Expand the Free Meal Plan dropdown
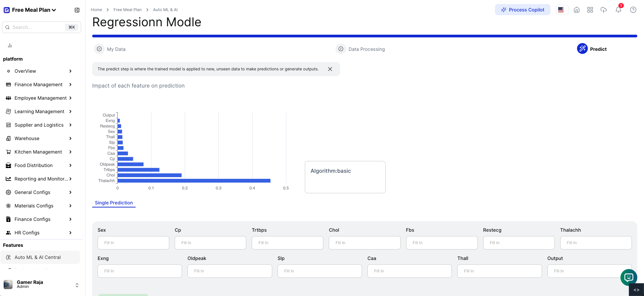644x296 pixels. click(34, 10)
